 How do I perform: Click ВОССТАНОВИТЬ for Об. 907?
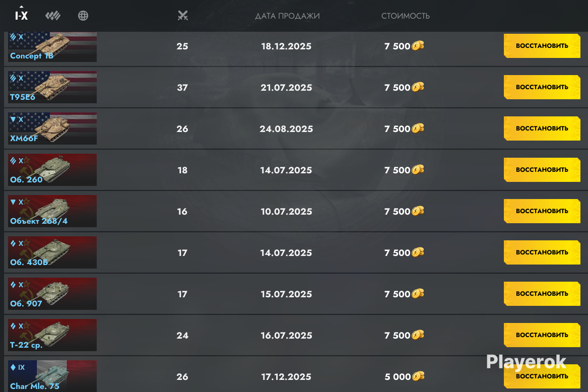tap(542, 293)
